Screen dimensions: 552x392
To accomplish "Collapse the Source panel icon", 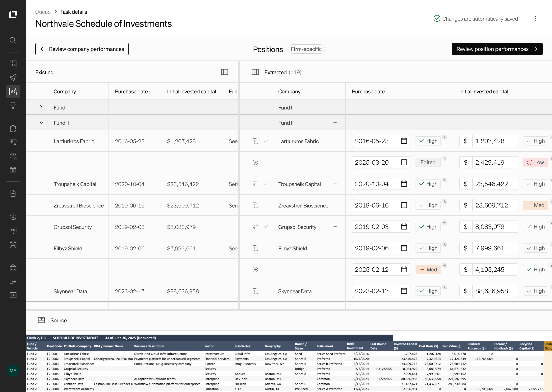I will click(x=41, y=320).
